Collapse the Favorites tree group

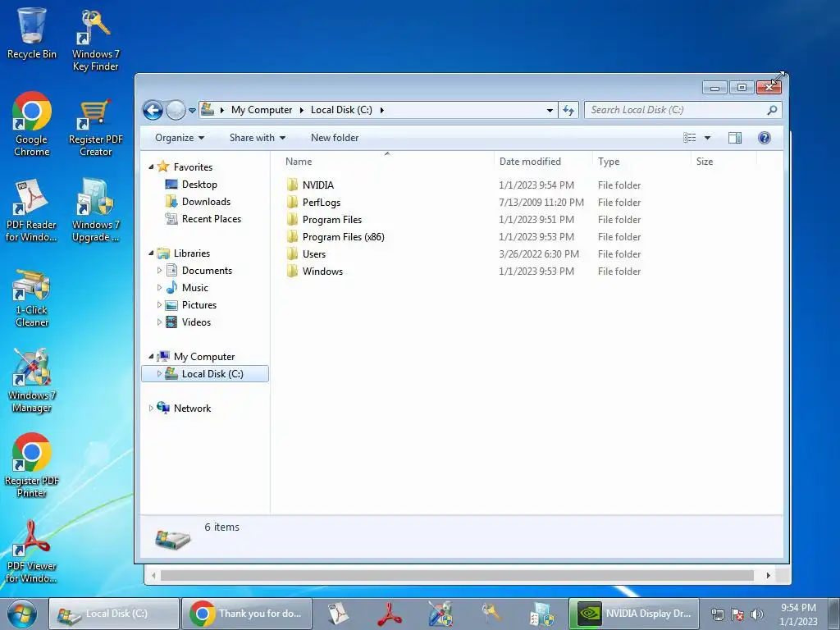151,167
